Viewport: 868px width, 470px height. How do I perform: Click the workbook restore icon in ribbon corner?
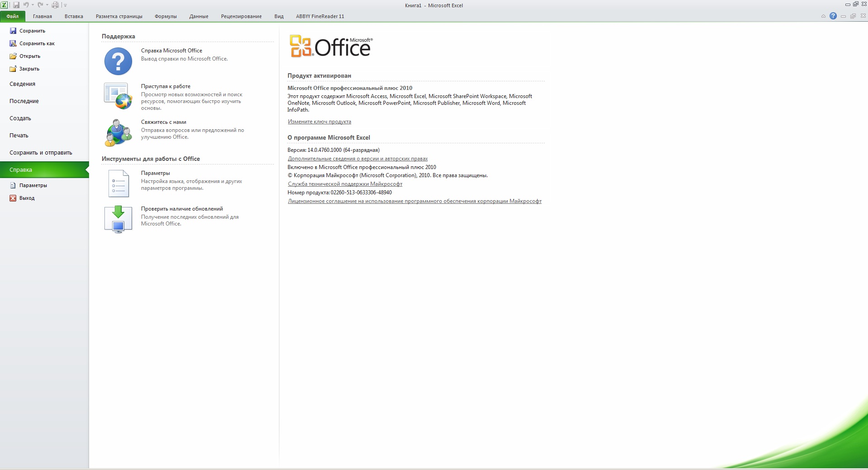point(853,16)
